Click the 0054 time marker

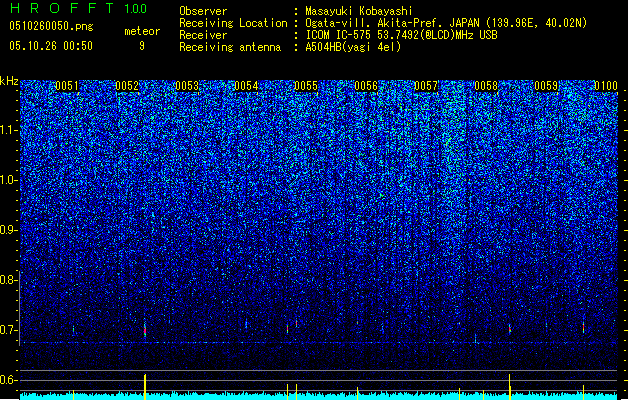click(x=246, y=86)
